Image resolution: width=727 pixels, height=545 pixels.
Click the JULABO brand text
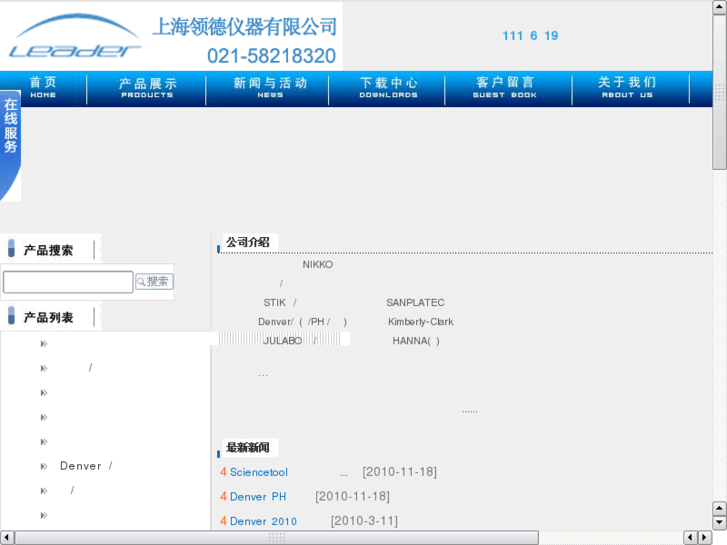coord(282,341)
